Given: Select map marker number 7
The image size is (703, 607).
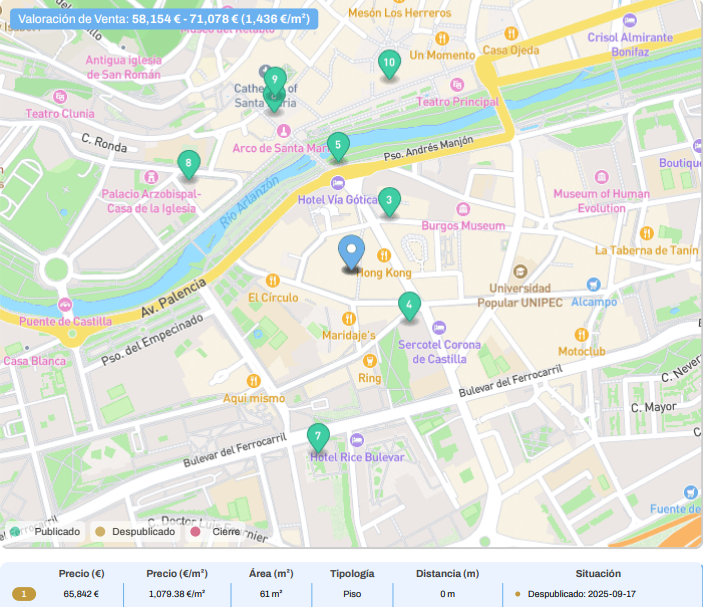Looking at the screenshot, I should coord(318,437).
